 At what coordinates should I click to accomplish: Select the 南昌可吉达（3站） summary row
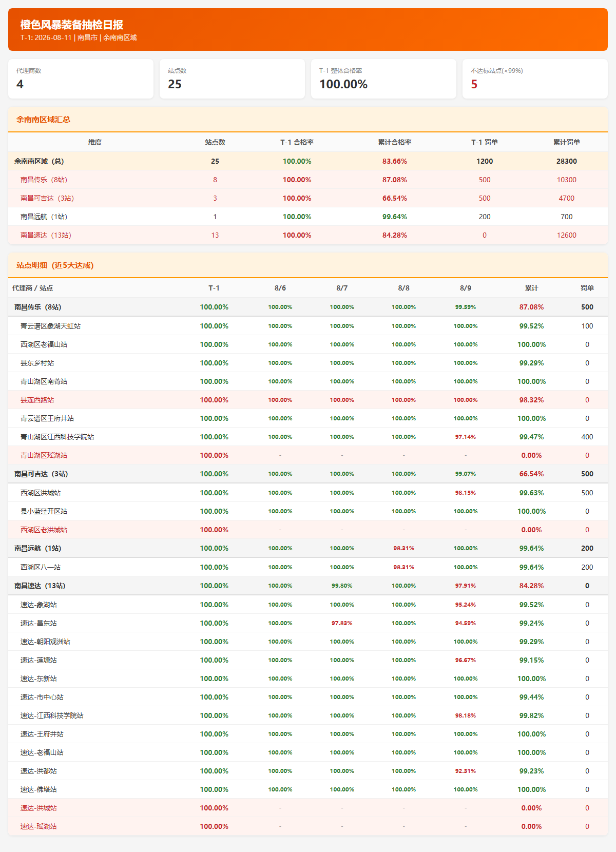(x=308, y=198)
